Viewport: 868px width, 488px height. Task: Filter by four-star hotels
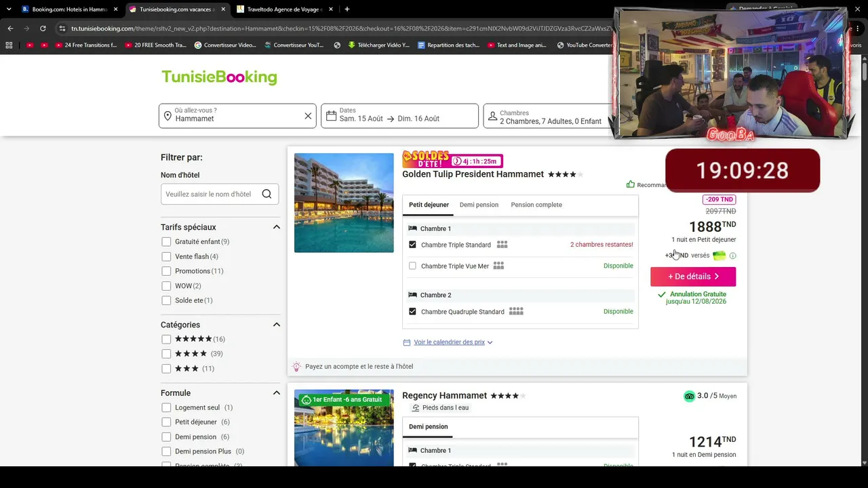pos(166,354)
